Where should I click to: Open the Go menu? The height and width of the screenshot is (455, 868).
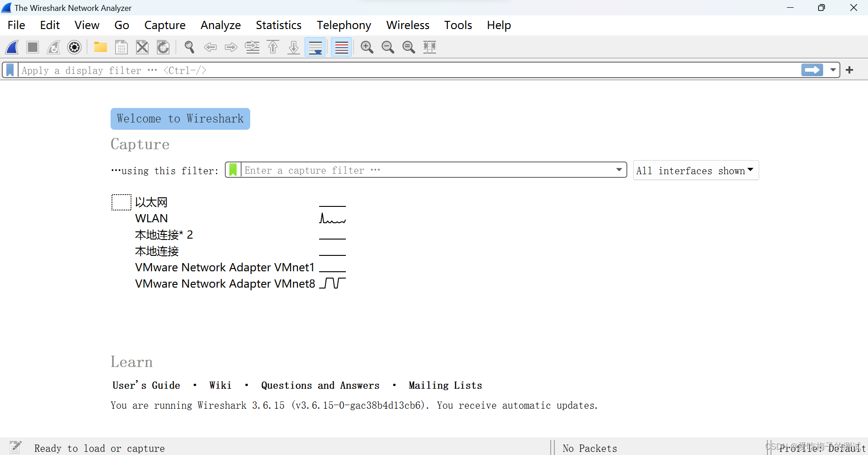122,25
